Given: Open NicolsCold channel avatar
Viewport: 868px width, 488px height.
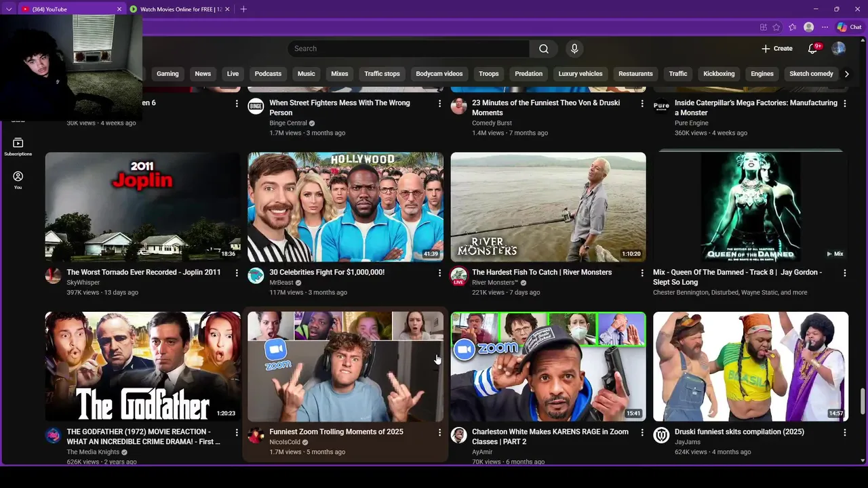Looking at the screenshot, I should coord(256,435).
